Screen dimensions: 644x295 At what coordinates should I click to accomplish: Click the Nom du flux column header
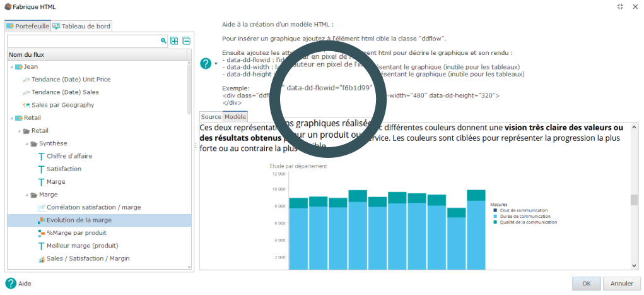97,55
